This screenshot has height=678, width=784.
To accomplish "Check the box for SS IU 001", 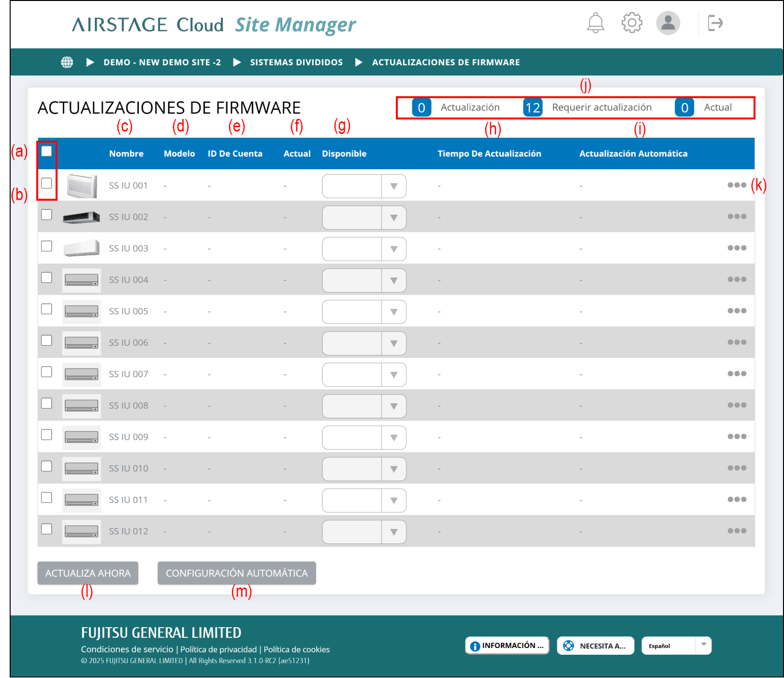I will [47, 183].
